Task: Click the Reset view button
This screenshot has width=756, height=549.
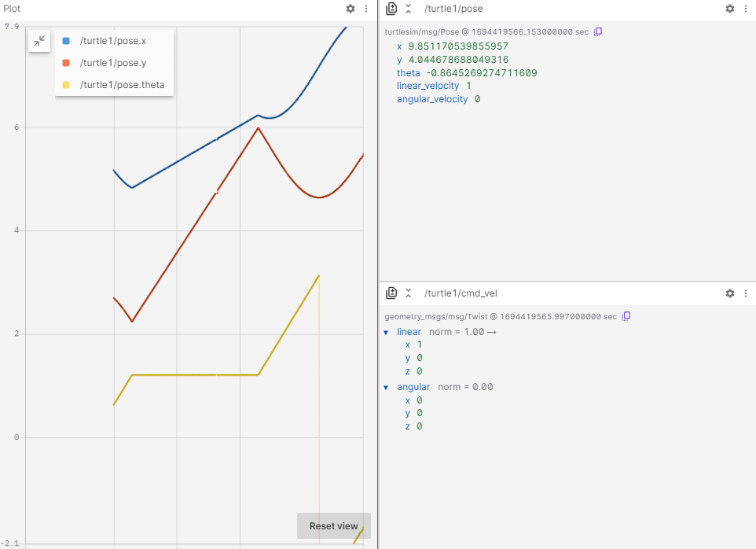Action: tap(333, 526)
